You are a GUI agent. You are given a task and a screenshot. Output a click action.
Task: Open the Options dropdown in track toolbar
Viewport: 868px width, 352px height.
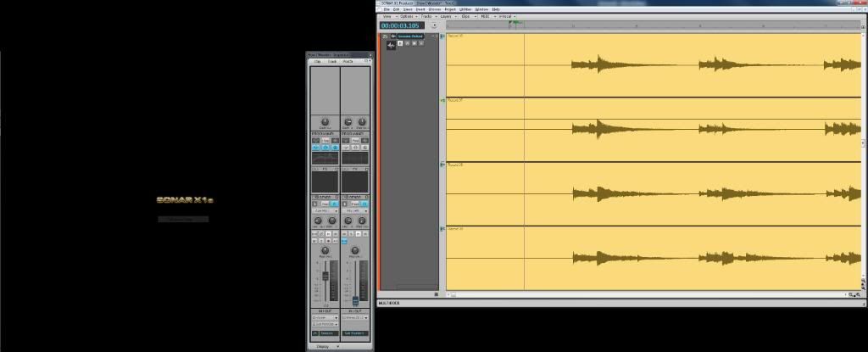(x=408, y=16)
